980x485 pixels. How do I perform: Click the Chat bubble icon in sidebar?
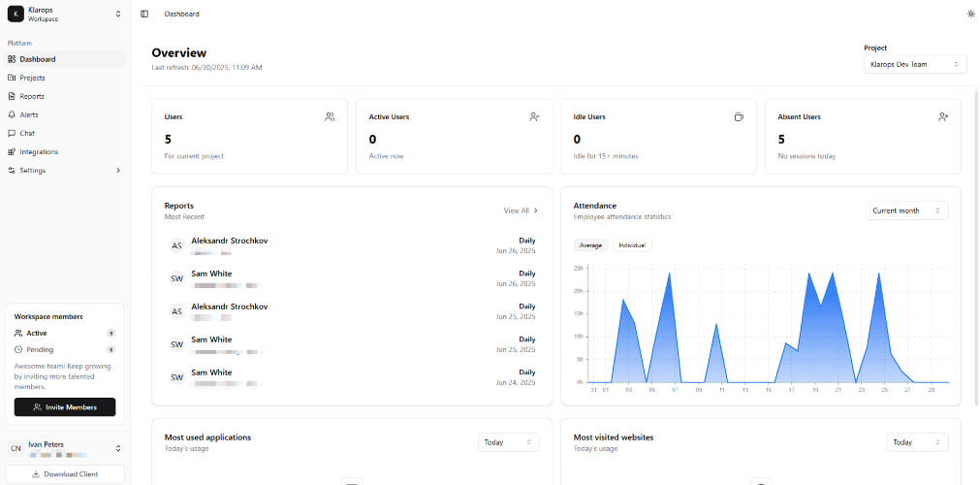[x=12, y=133]
